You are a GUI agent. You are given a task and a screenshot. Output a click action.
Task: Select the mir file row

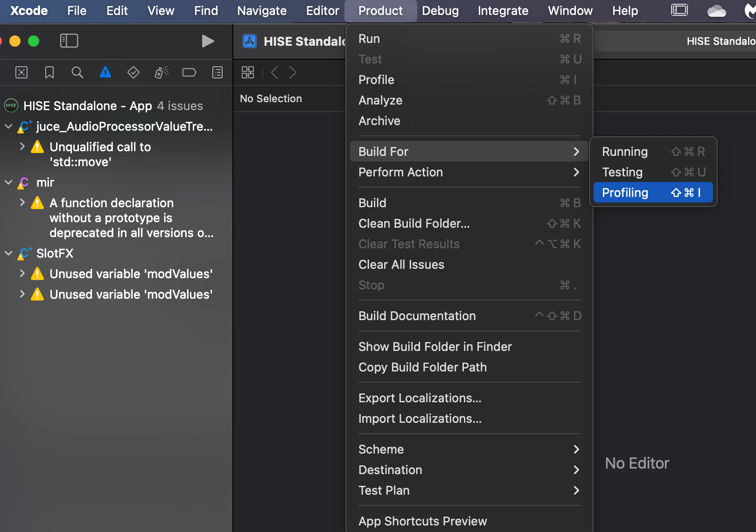116,182
